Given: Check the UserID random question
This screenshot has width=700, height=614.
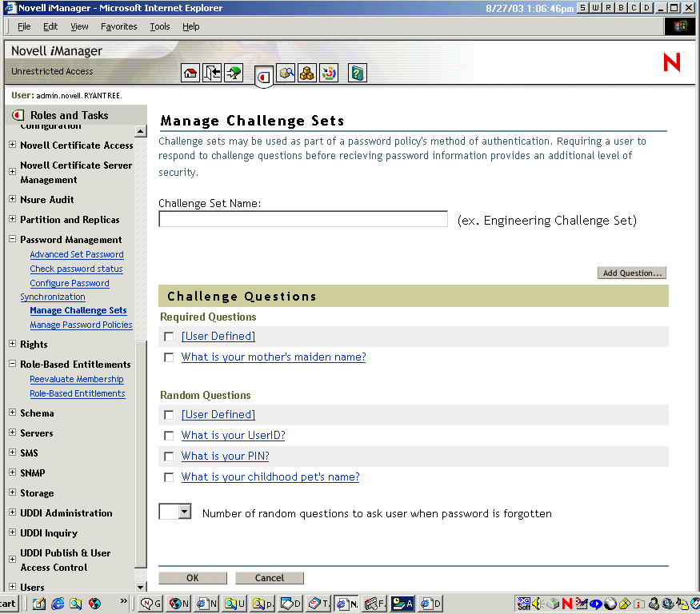Looking at the screenshot, I should [x=168, y=435].
